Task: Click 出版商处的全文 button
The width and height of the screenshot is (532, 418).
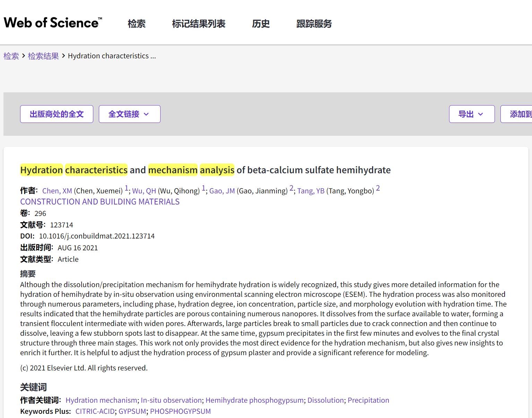Action: click(57, 114)
